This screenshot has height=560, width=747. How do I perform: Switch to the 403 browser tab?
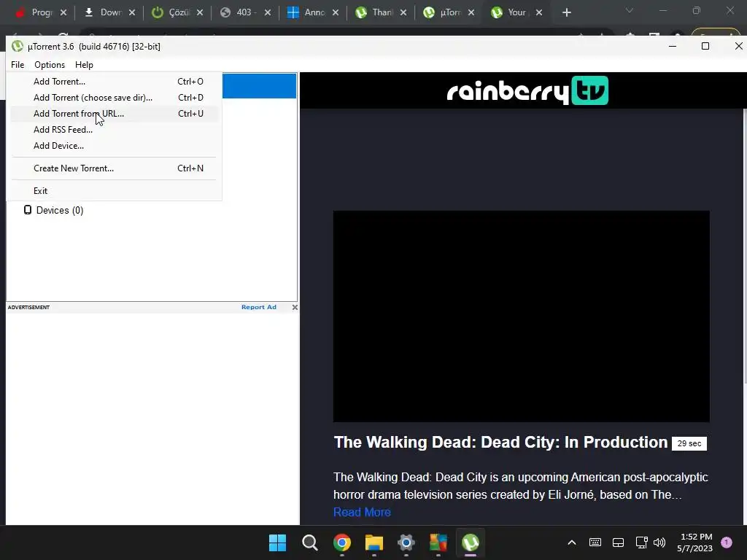244,12
